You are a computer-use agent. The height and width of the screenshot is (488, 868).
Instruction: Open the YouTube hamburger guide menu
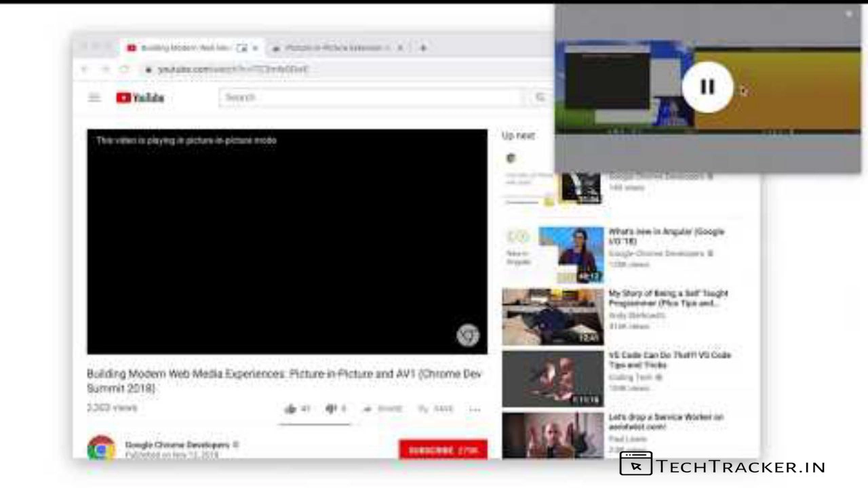(94, 98)
